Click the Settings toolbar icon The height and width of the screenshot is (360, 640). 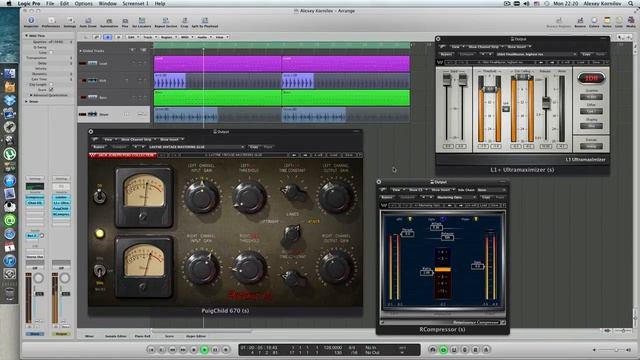click(70, 22)
